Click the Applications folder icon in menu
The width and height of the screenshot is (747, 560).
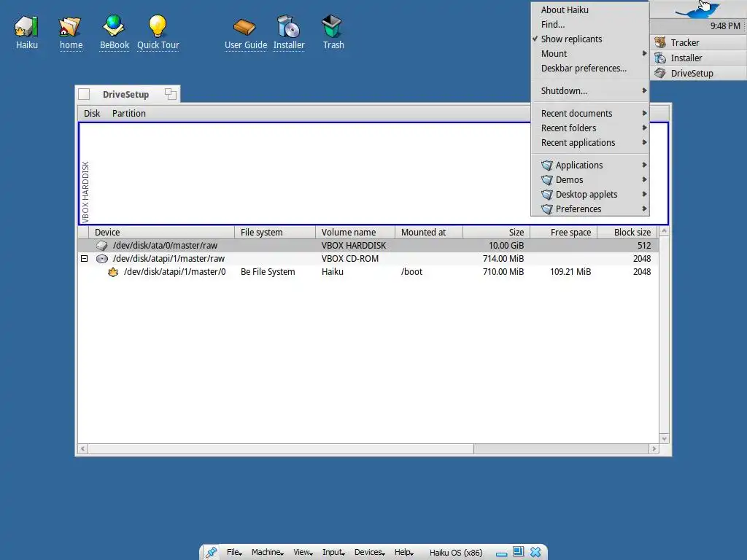click(547, 166)
